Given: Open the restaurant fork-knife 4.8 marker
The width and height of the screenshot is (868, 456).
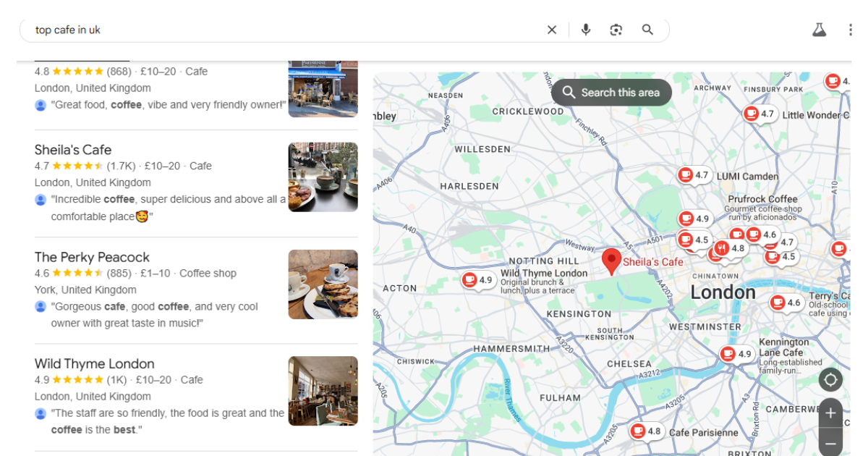Looking at the screenshot, I should point(729,249).
